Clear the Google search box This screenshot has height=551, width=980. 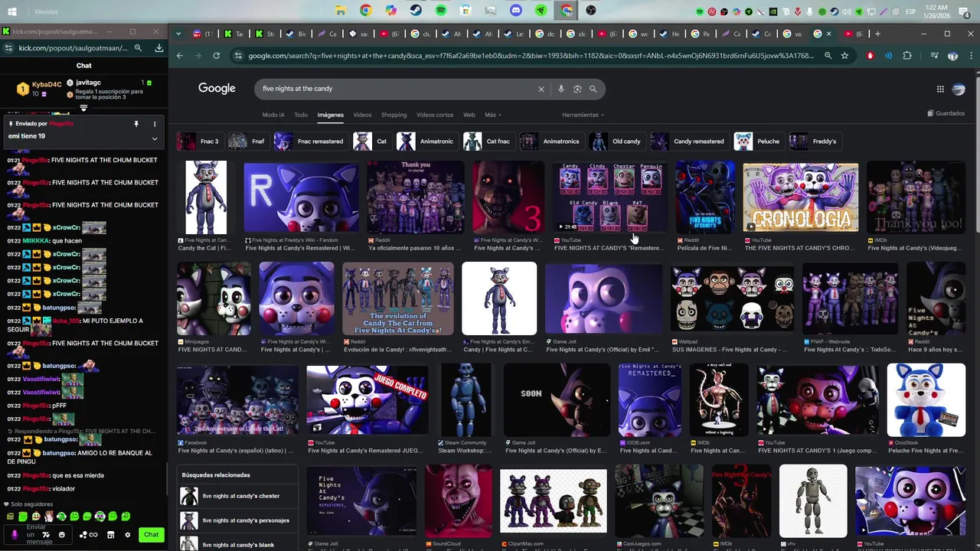pos(541,89)
